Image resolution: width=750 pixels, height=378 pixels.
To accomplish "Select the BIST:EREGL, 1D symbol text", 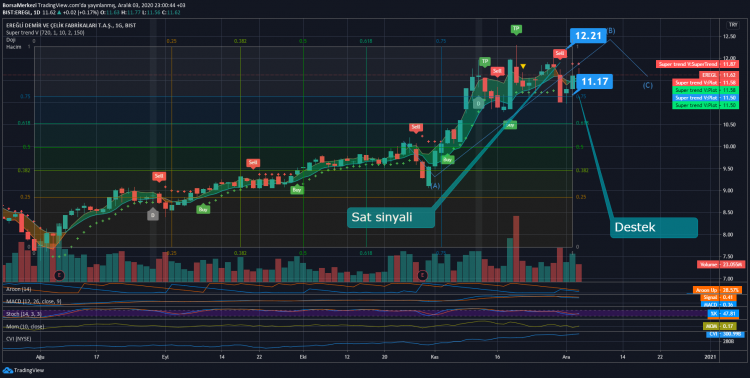I will pyautogui.click(x=23, y=11).
